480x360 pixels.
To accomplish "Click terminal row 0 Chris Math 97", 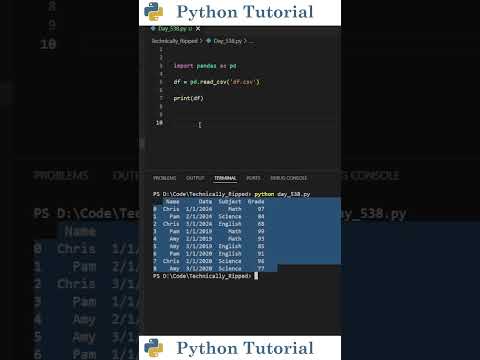I will pyautogui.click(x=209, y=209).
